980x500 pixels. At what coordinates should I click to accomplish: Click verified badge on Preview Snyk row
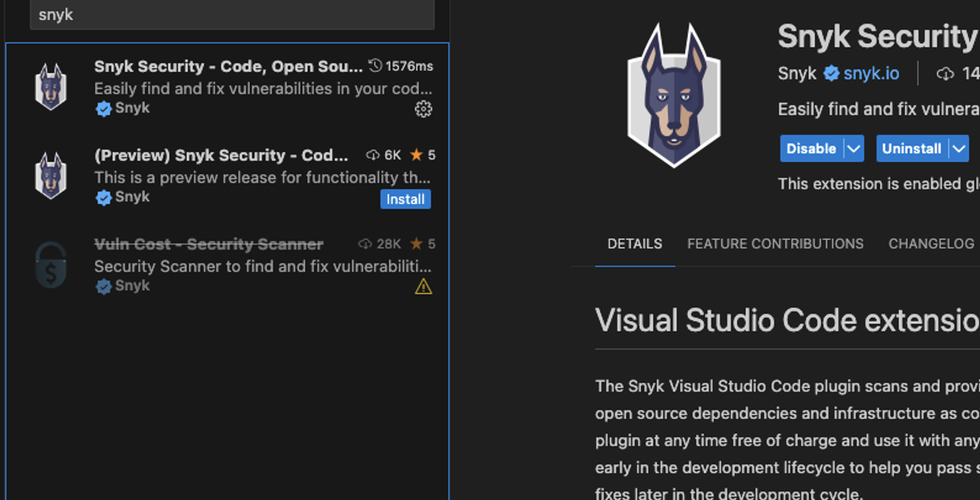(x=103, y=197)
